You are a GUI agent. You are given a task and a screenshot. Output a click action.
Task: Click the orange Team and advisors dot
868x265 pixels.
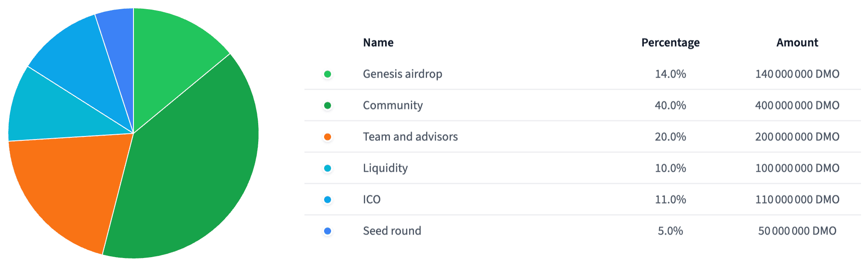(x=328, y=137)
